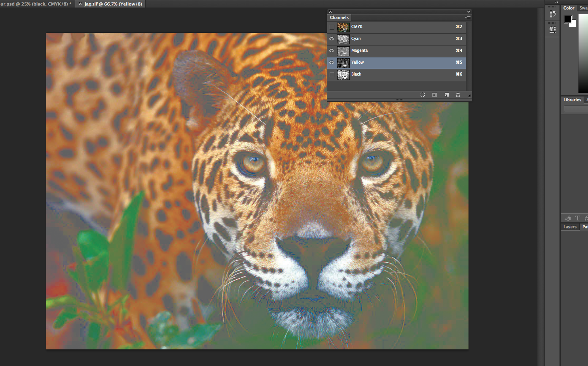Show the CMYK composite channel
The height and width of the screenshot is (366, 588).
[332, 27]
